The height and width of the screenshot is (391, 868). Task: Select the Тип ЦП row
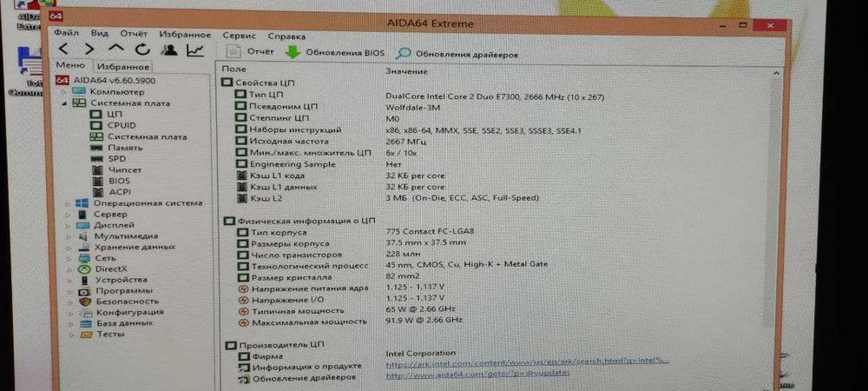(419, 96)
